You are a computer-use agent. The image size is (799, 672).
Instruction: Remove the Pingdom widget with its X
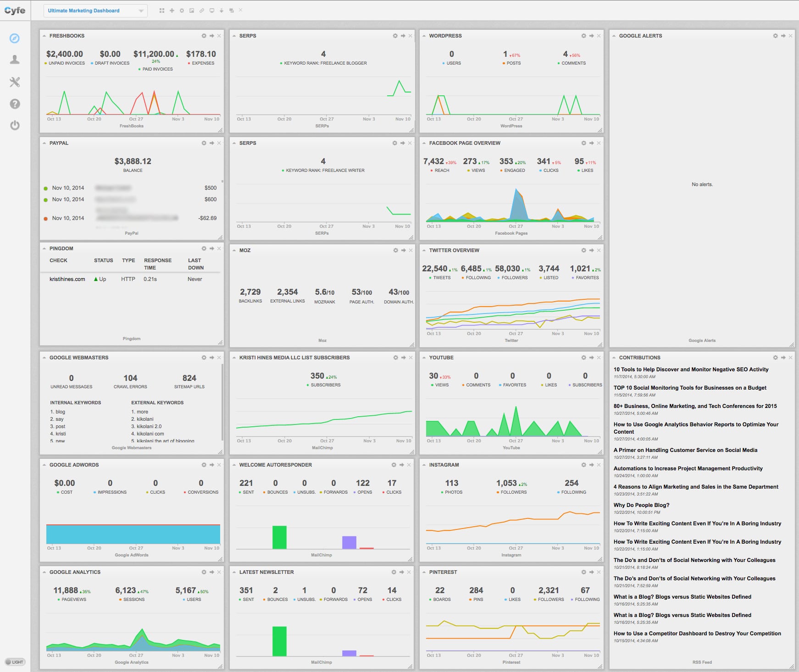click(x=219, y=248)
